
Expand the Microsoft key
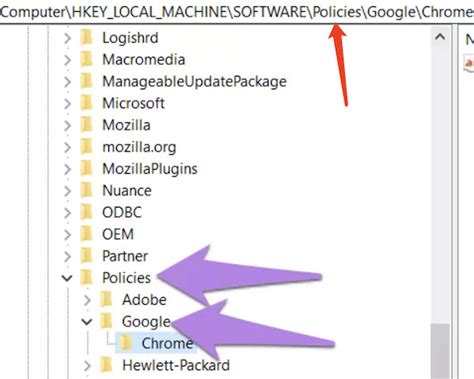67,104
